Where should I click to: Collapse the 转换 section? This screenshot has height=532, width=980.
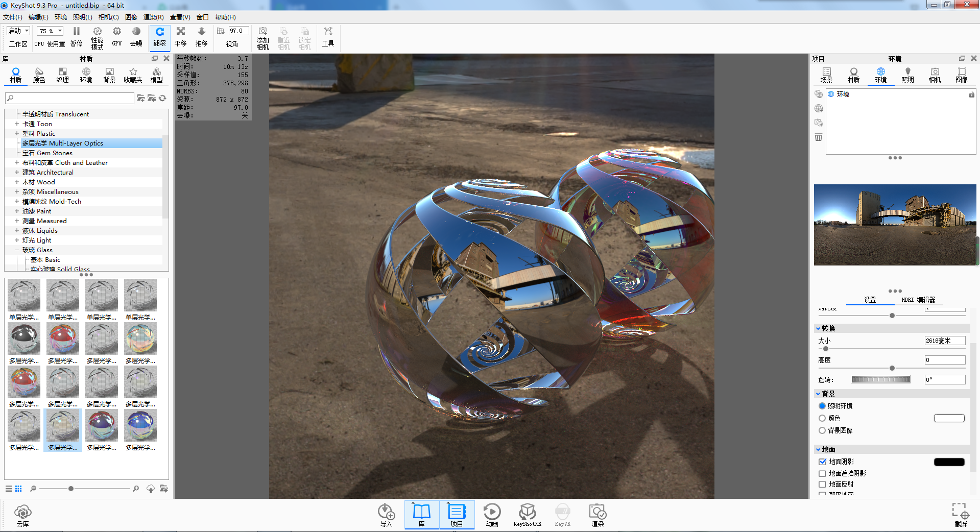pyautogui.click(x=818, y=328)
